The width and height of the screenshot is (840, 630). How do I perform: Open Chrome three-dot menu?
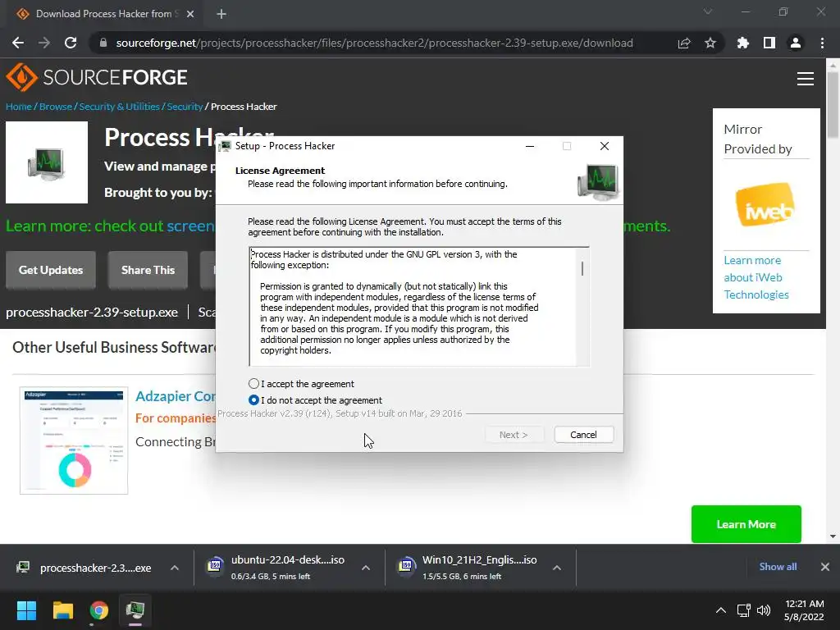[x=822, y=43]
